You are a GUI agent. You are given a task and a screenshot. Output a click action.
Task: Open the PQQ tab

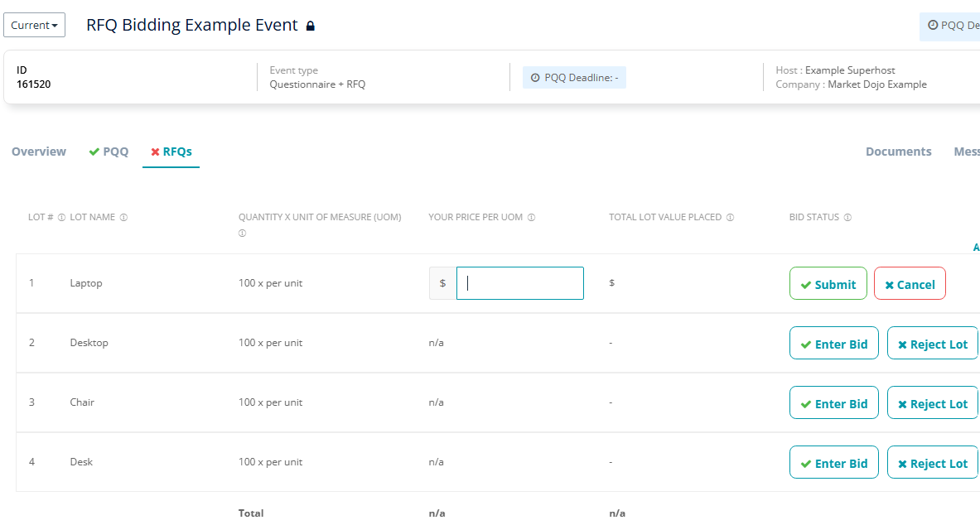[x=109, y=152]
